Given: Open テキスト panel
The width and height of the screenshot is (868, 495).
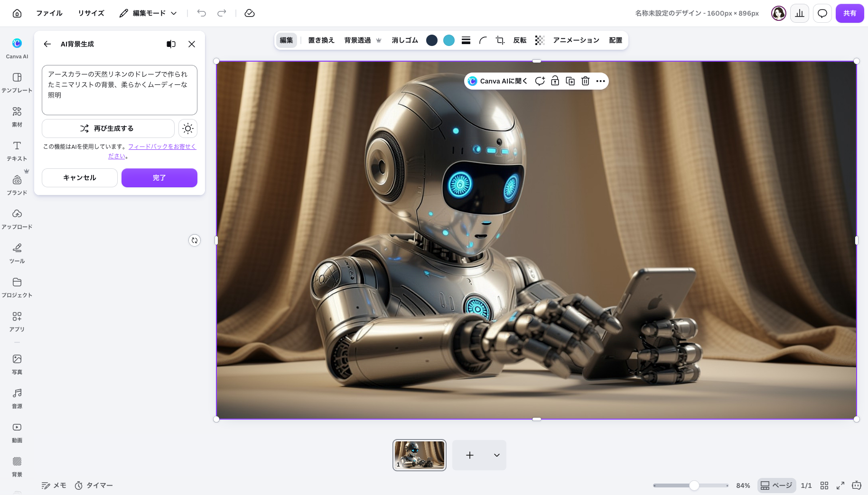Looking at the screenshot, I should coord(17,151).
